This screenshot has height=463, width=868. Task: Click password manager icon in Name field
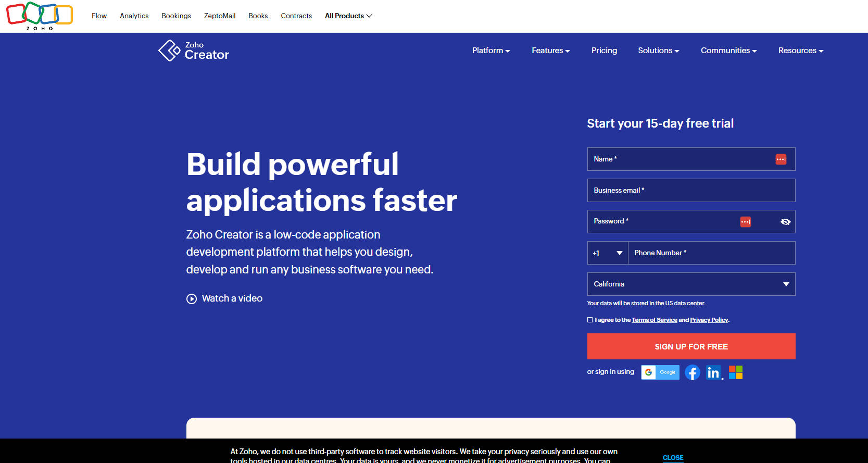coord(781,159)
